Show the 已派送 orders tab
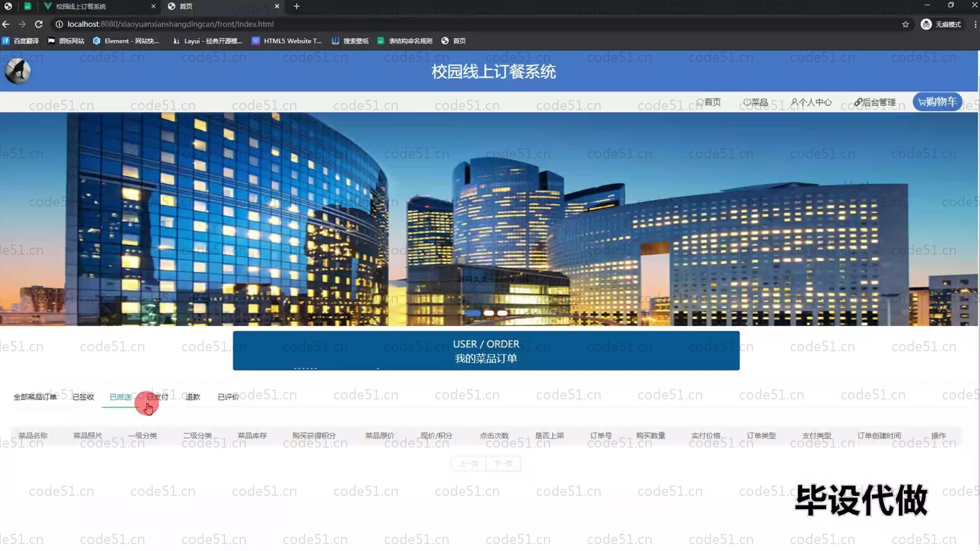 pyautogui.click(x=121, y=397)
